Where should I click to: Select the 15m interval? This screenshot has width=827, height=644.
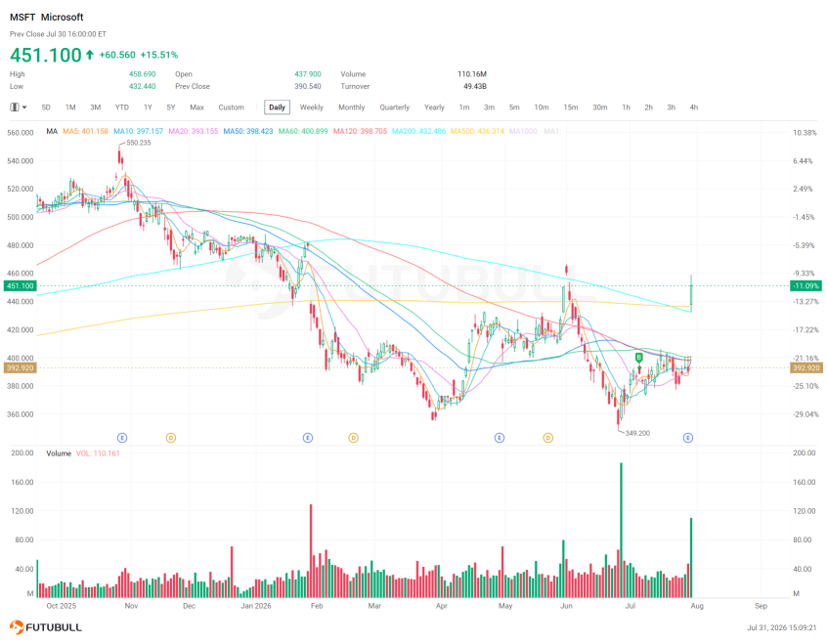click(x=571, y=107)
